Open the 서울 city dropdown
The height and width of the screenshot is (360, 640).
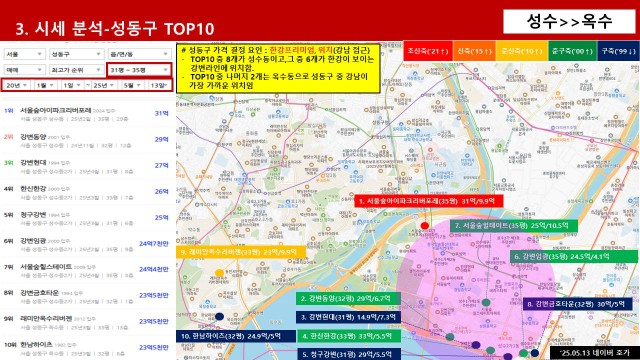click(24, 54)
